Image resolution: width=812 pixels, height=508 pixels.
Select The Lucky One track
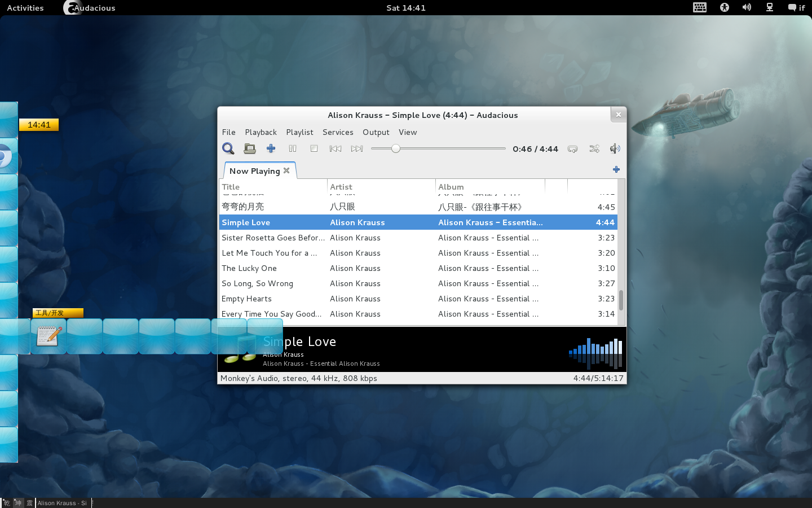(x=418, y=268)
